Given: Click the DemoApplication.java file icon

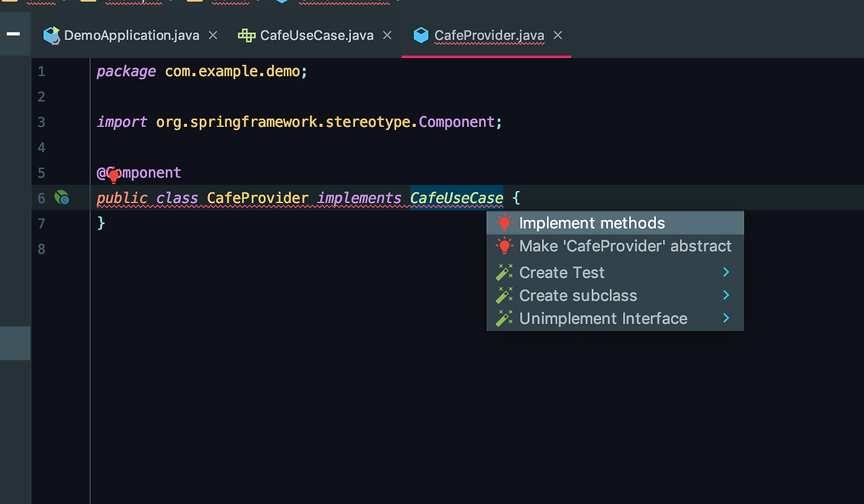Looking at the screenshot, I should [x=51, y=35].
